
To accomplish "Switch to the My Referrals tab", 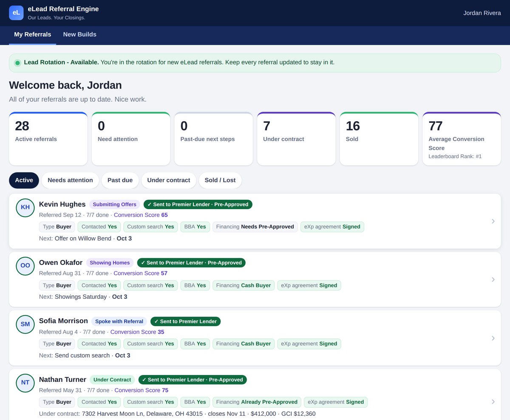I will (x=33, y=35).
